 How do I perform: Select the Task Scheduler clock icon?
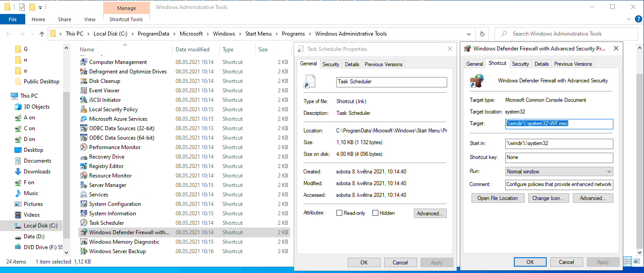(83, 223)
